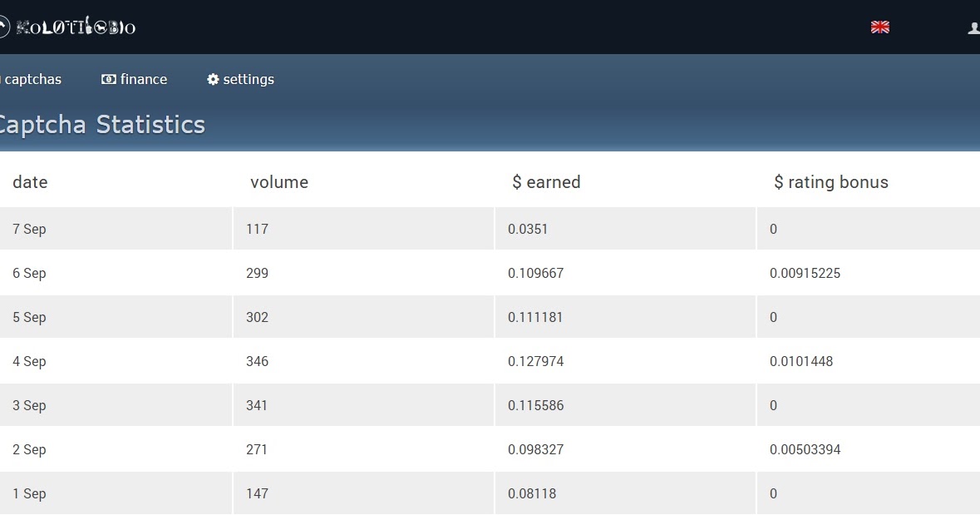Viewport: 980px width, 515px height.
Task: Select the volume cell showing 341
Action: click(x=258, y=405)
